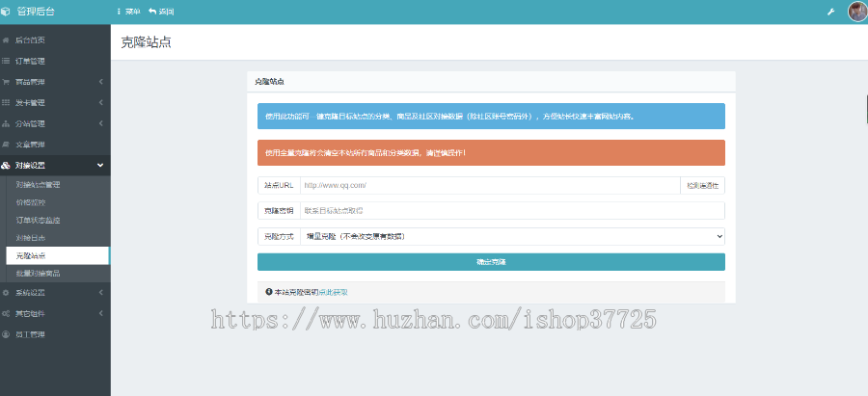Expand the 发卡管理 chevron
Screen dimensions: 868x396
coord(100,102)
